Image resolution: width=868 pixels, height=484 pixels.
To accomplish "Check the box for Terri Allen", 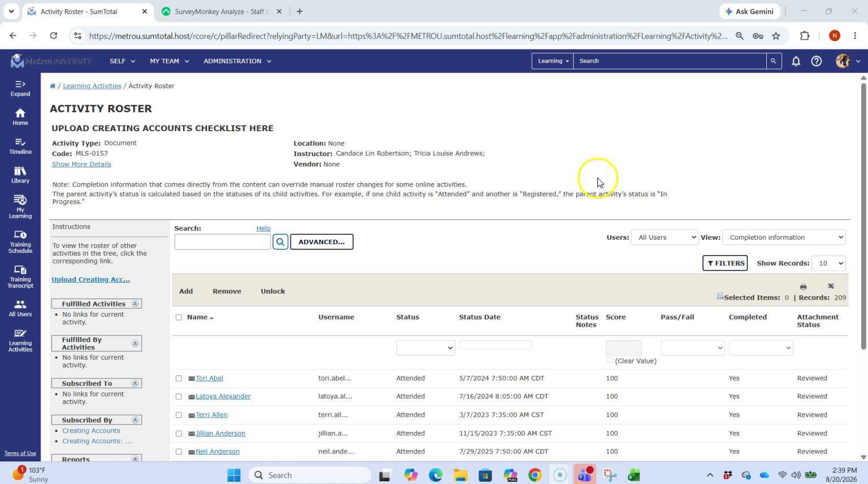I will click(x=179, y=415).
